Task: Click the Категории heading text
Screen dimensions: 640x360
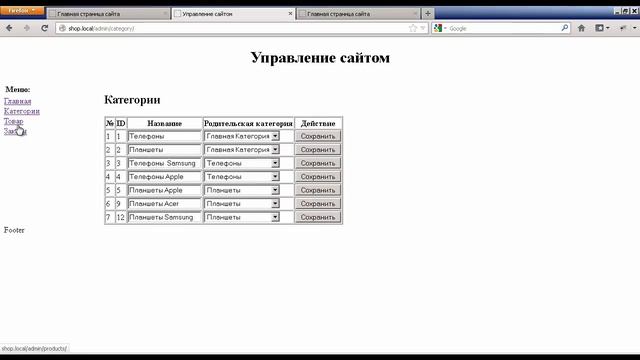Action: tap(132, 100)
